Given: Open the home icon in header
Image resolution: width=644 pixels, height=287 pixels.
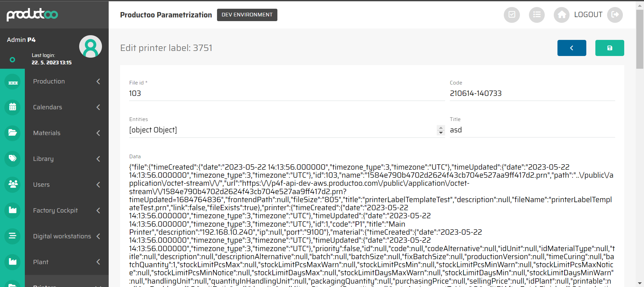Looking at the screenshot, I should click(561, 15).
